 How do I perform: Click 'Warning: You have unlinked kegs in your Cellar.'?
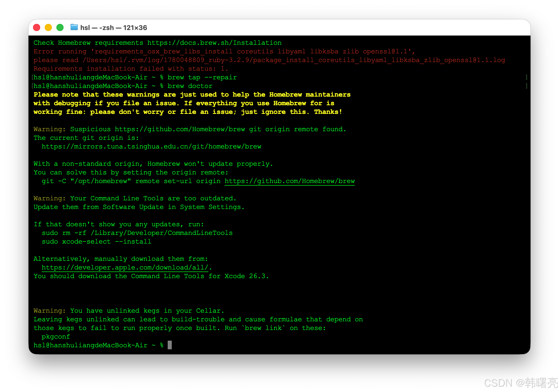pyautogui.click(x=129, y=311)
